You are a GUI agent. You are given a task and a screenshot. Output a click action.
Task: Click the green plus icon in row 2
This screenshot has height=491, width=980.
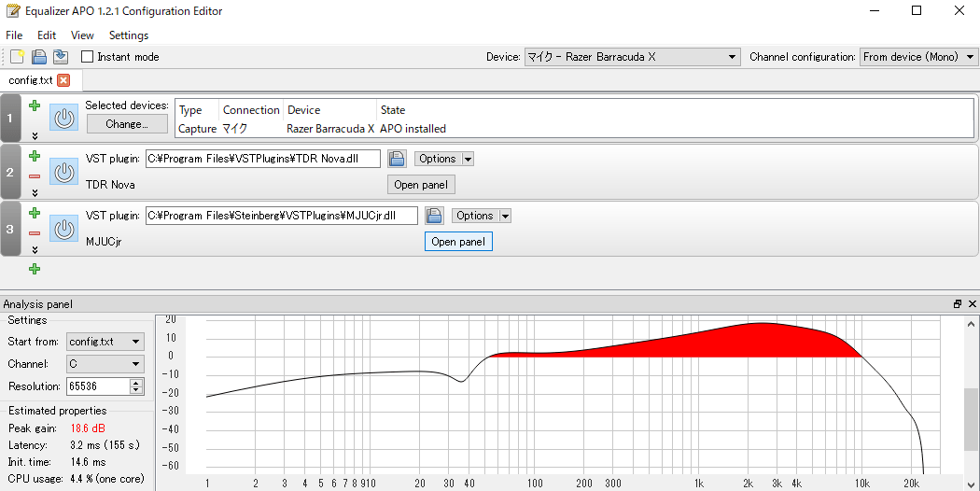pos(35,157)
